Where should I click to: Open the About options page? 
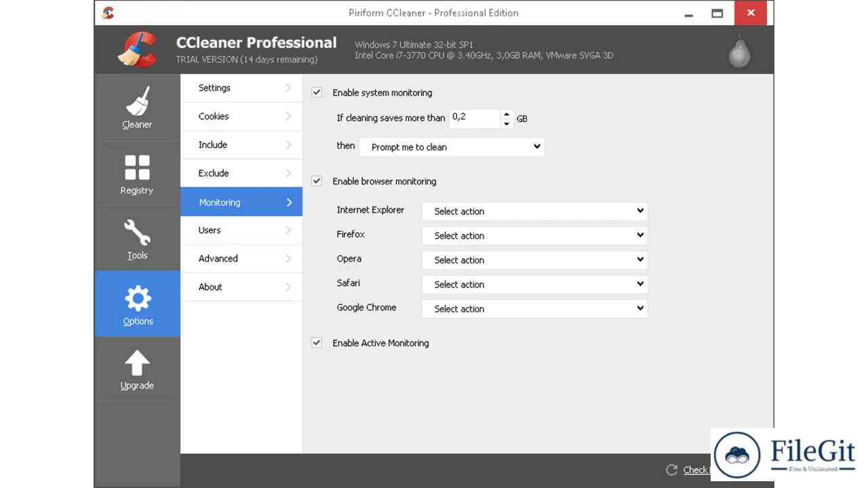(x=241, y=287)
